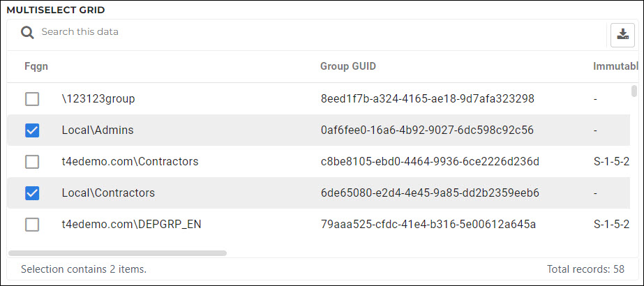Select the \123123group name cell
This screenshot has height=286, width=644.
click(x=98, y=99)
